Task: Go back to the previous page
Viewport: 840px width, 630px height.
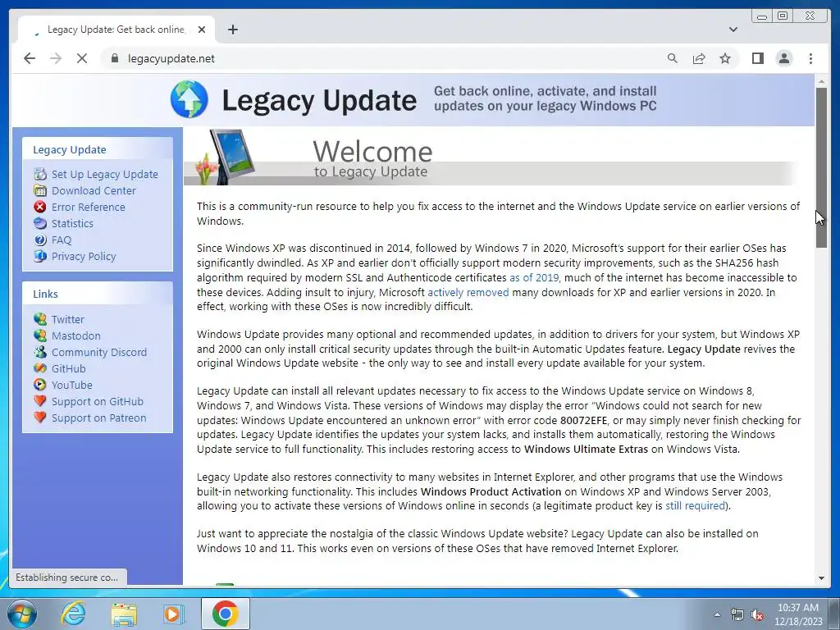Action: coord(30,58)
